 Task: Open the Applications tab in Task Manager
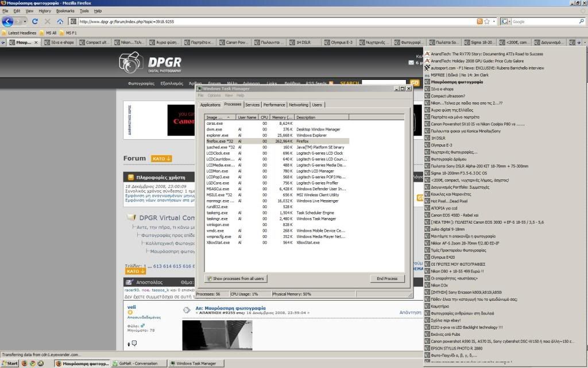tap(210, 105)
